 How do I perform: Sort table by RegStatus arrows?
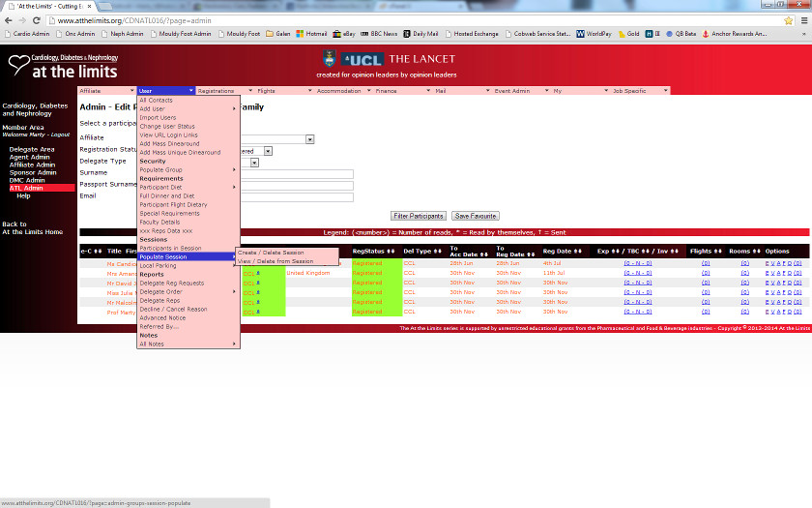391,252
